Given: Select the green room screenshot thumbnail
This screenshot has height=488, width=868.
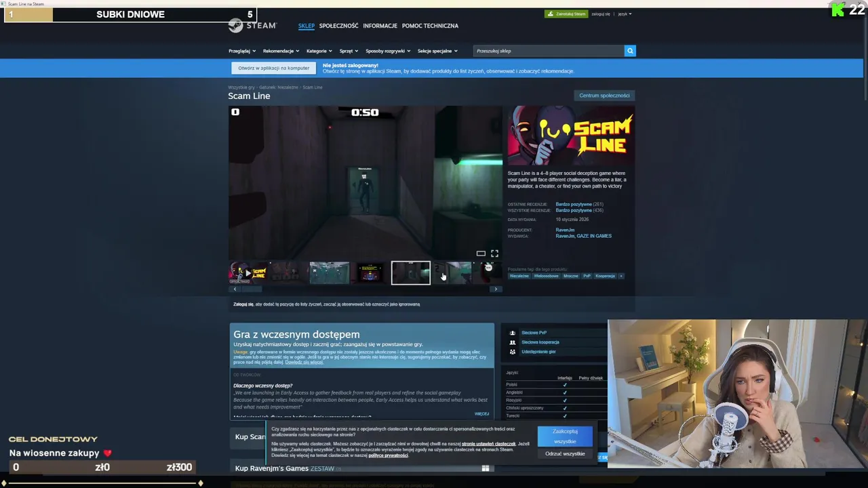Looking at the screenshot, I should (x=329, y=273).
